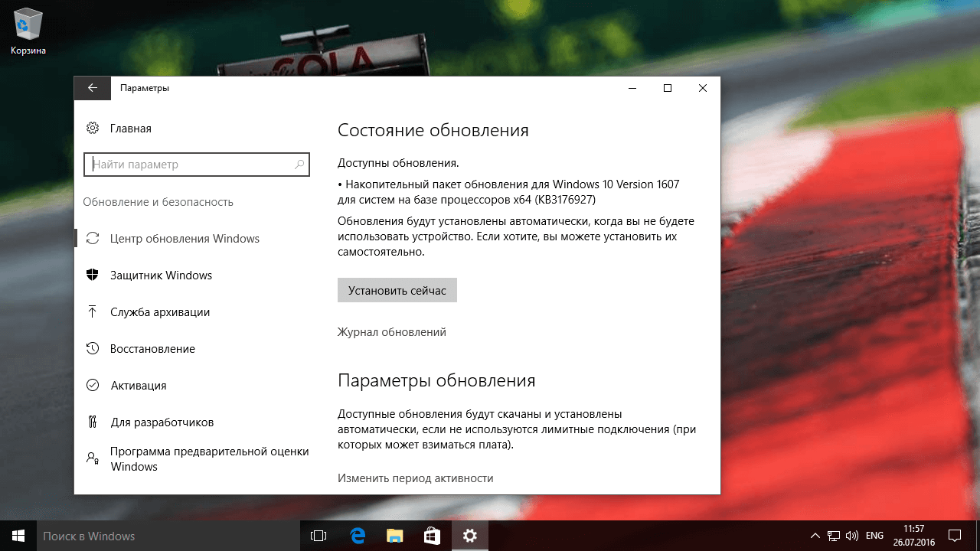Open Microsoft Edge from the taskbar
The height and width of the screenshot is (551, 980).
[x=356, y=536]
